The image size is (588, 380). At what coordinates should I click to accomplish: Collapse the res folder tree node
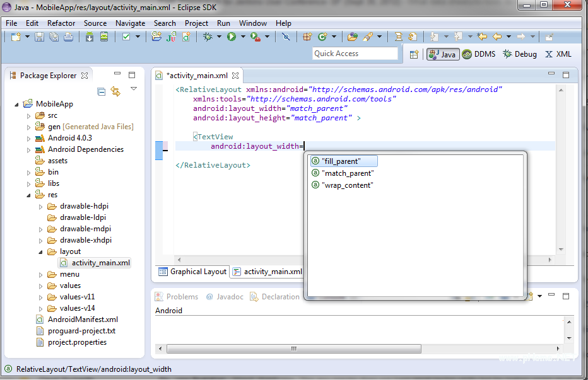click(28, 195)
